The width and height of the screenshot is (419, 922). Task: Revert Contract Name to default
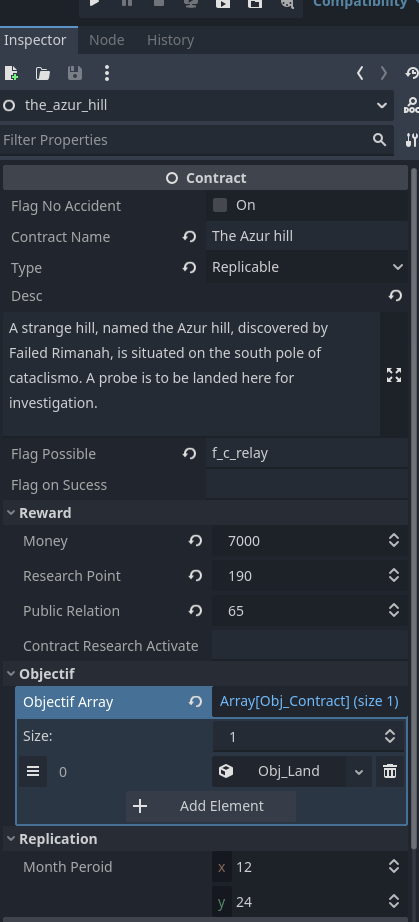pyautogui.click(x=189, y=236)
